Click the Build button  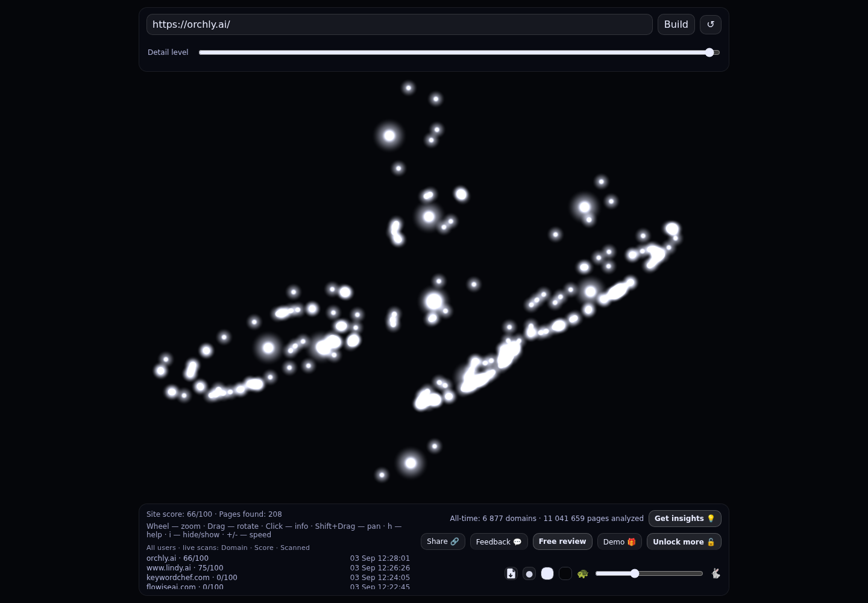click(x=676, y=24)
